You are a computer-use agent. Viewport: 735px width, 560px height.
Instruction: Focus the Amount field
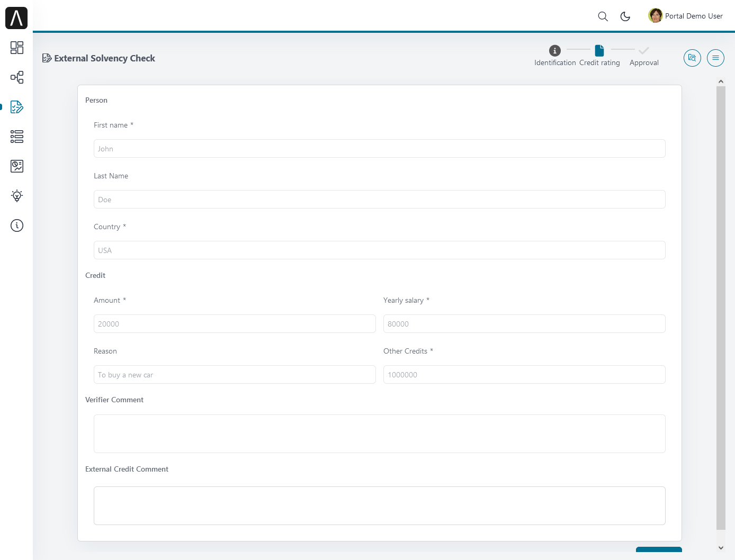tap(235, 324)
